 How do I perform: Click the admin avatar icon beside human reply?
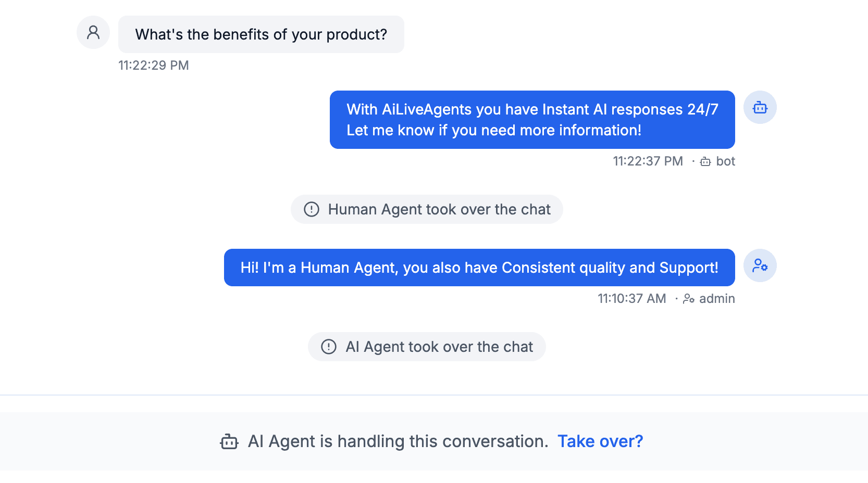coord(760,265)
